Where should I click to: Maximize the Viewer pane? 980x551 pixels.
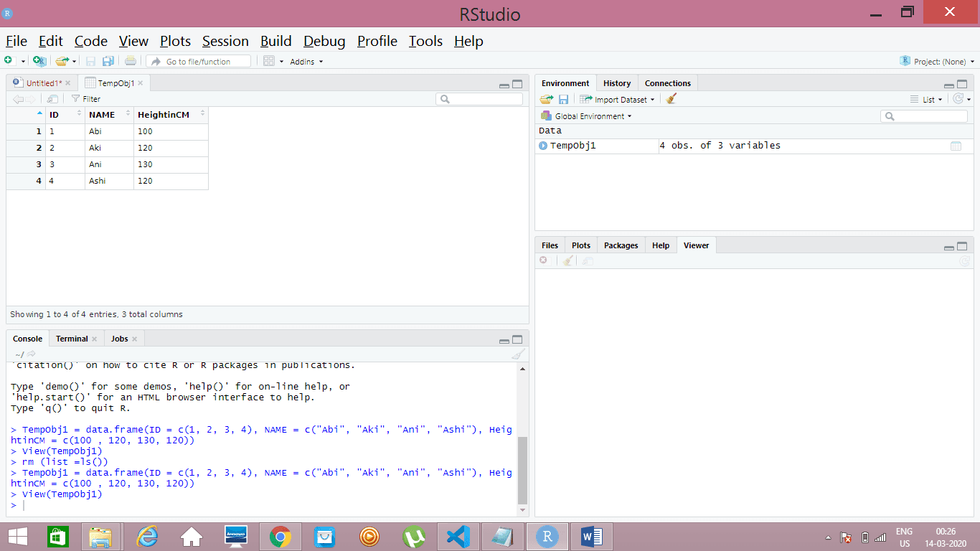(x=962, y=246)
